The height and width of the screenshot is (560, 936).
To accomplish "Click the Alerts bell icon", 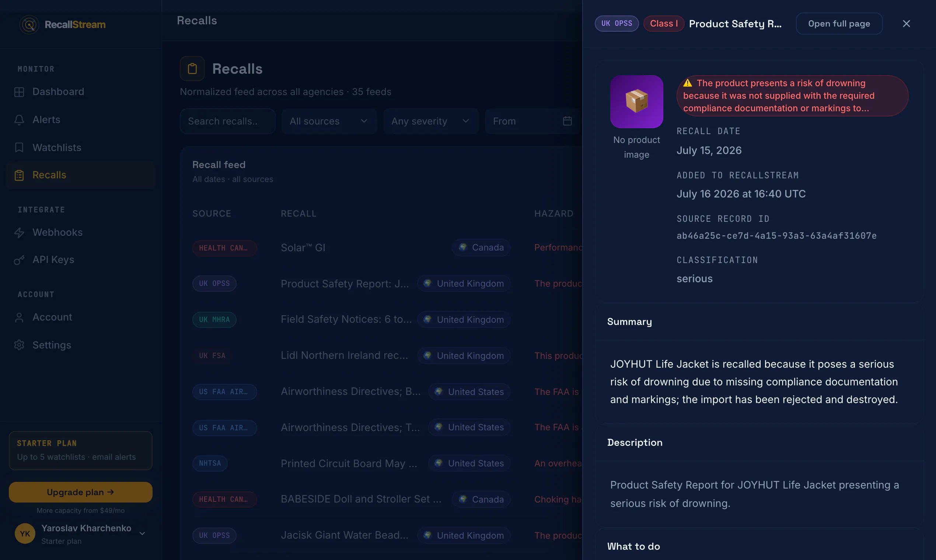I will point(19,120).
